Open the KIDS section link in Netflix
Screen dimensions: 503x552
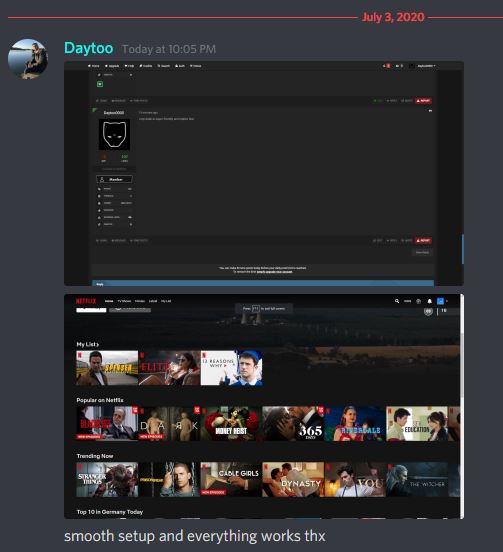click(407, 301)
